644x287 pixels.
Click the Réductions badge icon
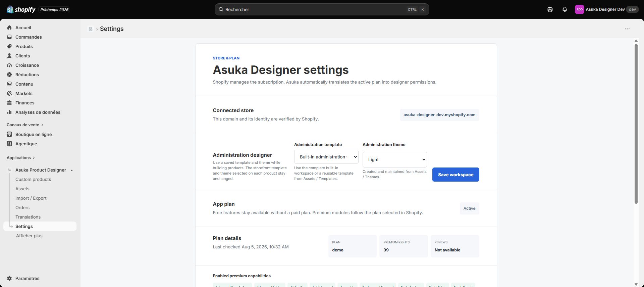point(9,75)
